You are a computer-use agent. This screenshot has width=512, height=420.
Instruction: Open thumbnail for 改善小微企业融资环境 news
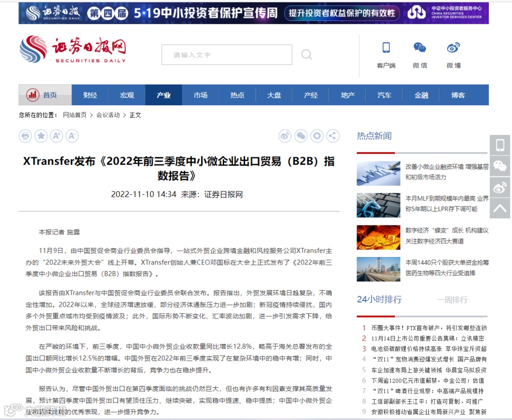(378, 173)
